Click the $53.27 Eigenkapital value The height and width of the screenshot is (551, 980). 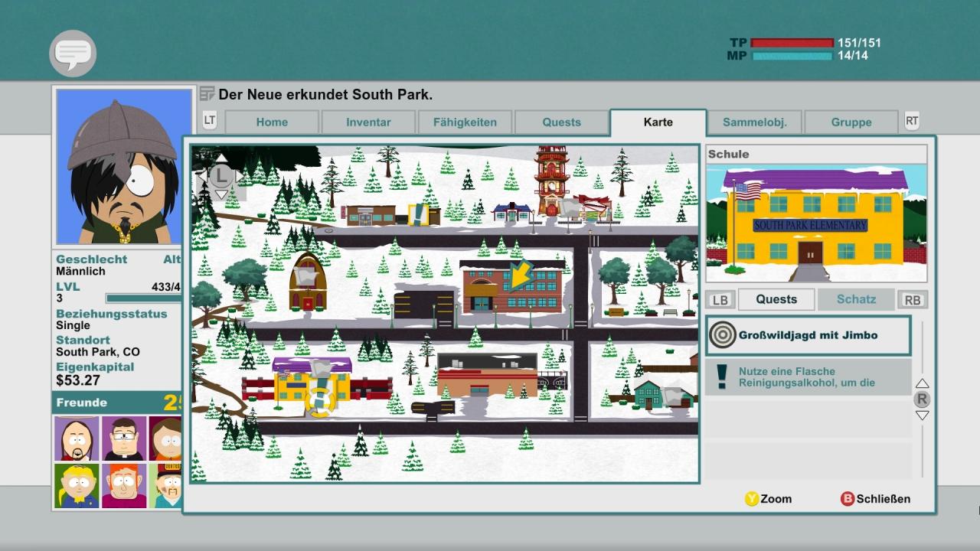78,380
